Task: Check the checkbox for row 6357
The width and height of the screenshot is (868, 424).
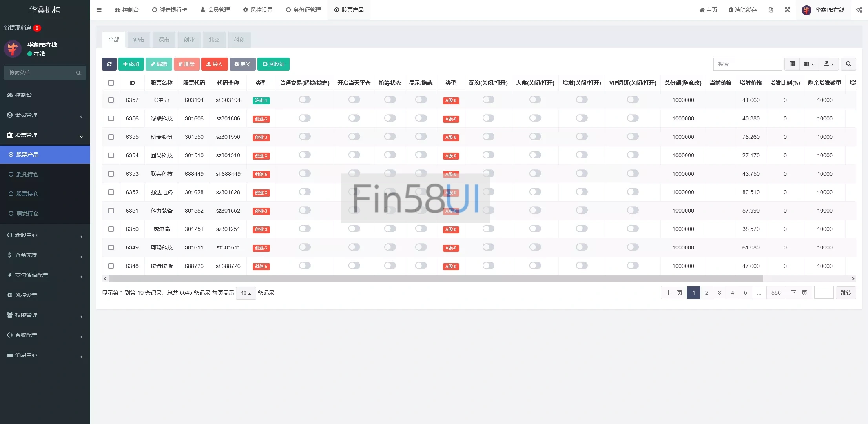Action: pos(111,100)
